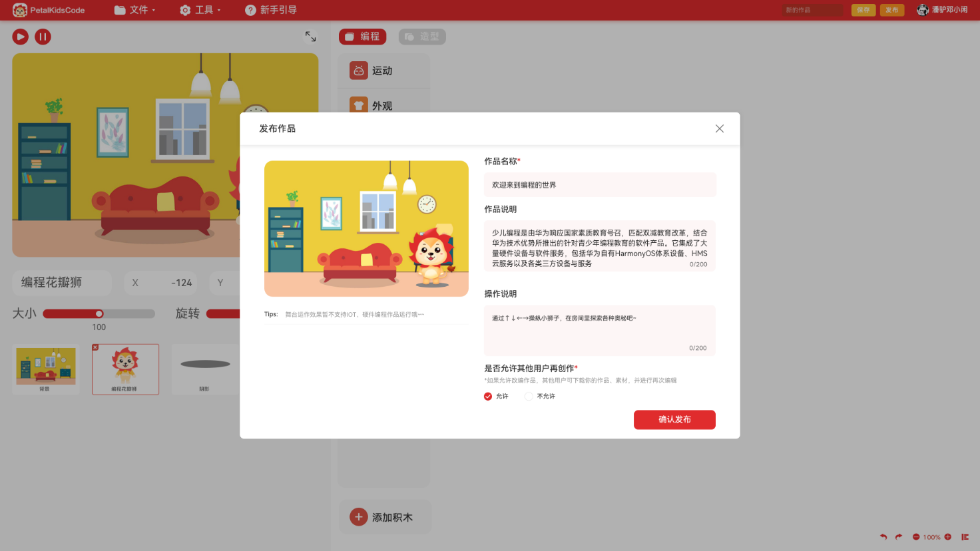Viewport: 980px width, 551px height.
Task: Select the 外观 looks block category
Action: pyautogui.click(x=383, y=104)
